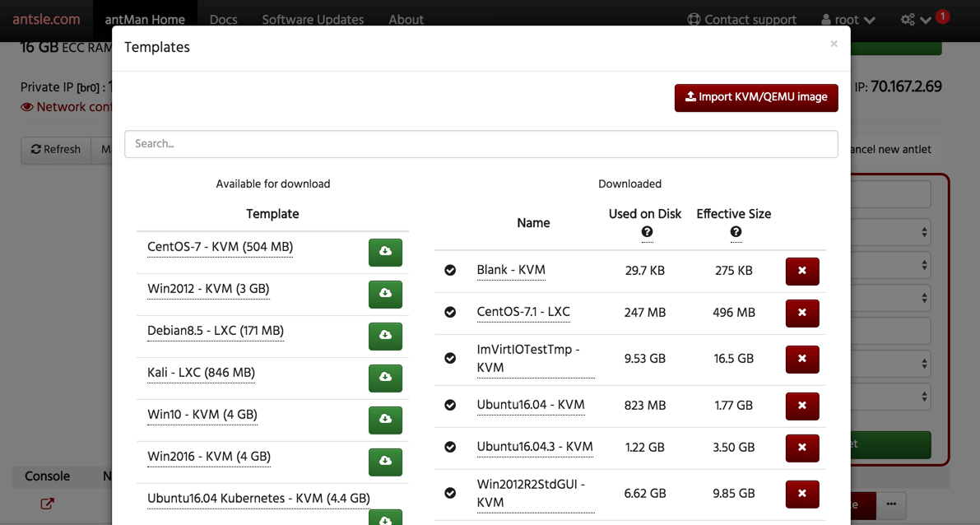Delete the ImVirtIOTestTmp - KVM template

tap(802, 360)
